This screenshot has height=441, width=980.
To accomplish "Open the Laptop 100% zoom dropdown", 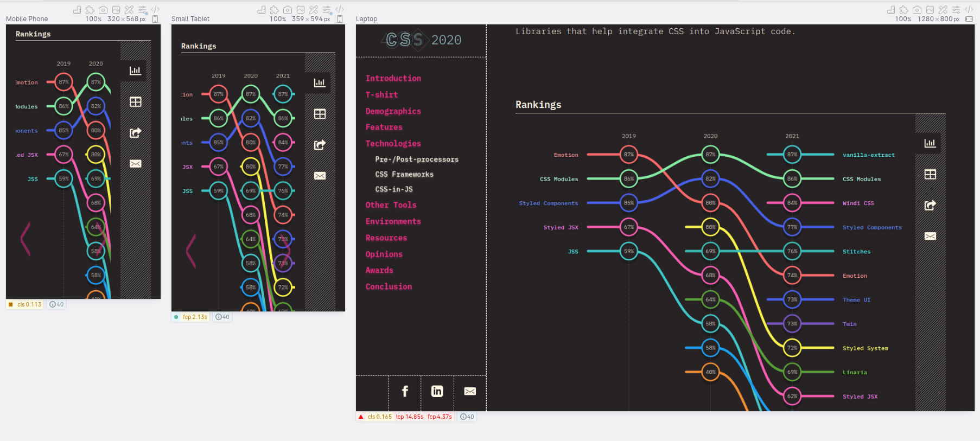I will (x=903, y=19).
